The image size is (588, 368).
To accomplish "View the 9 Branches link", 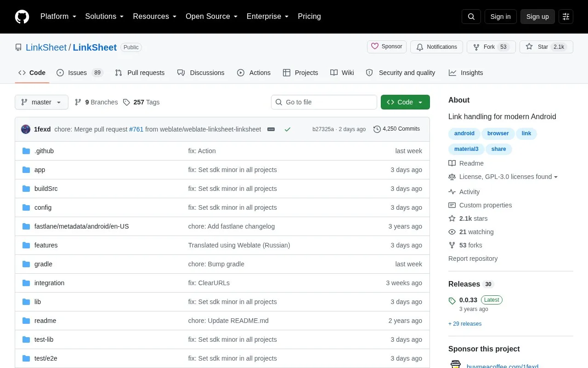I will click(x=96, y=102).
